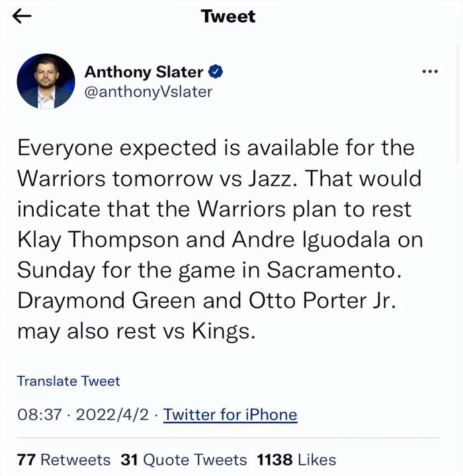The image size is (463, 476).
Task: Open the Twitter for iPhone source link
Action: coord(230,415)
